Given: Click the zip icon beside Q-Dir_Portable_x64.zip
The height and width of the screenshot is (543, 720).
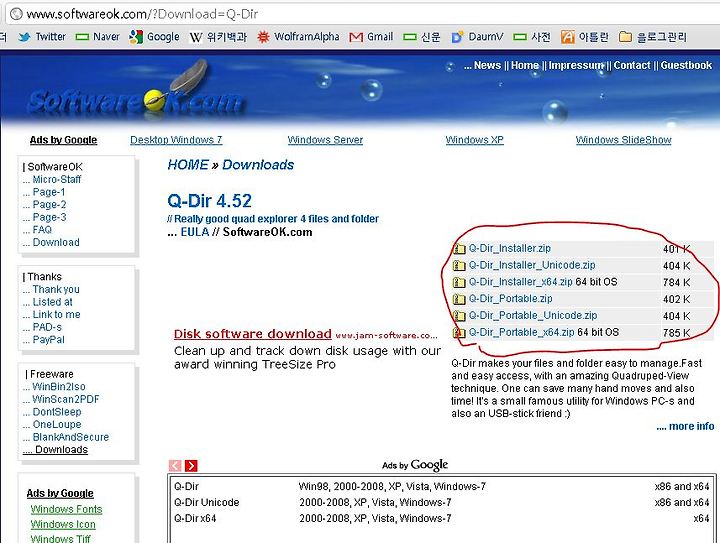Looking at the screenshot, I should (x=459, y=333).
